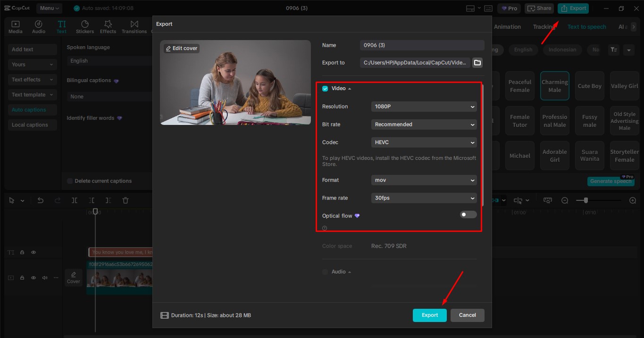Open the Transitions panel
The width and height of the screenshot is (644, 338).
[134, 26]
